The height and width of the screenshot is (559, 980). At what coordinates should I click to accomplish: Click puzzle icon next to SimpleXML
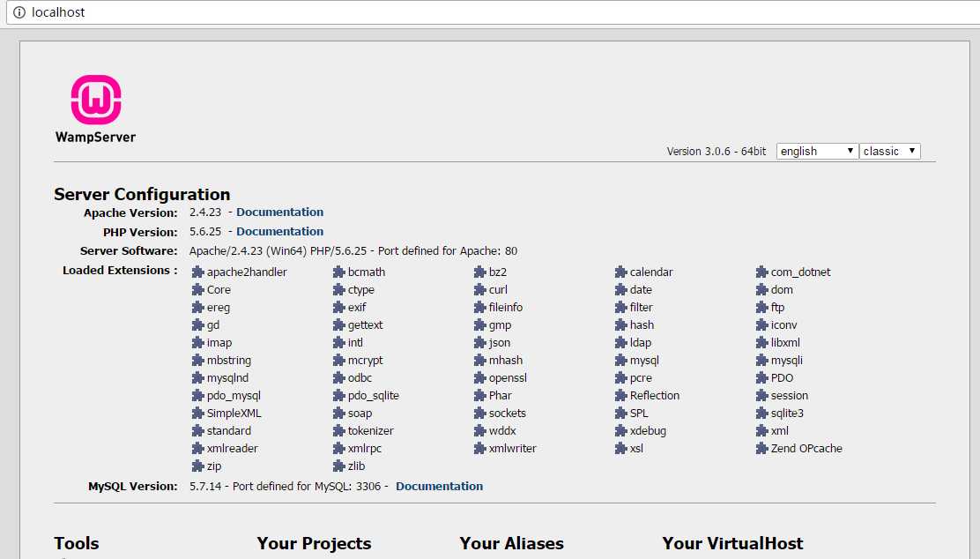click(197, 414)
